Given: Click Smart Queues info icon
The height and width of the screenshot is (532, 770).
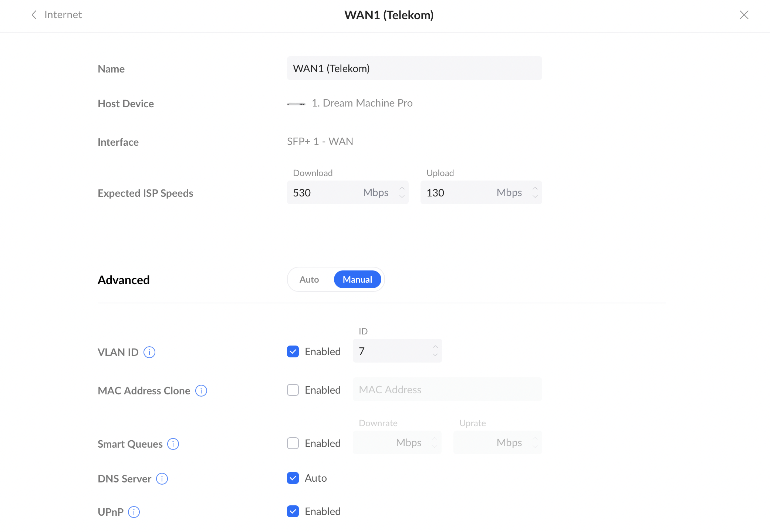Looking at the screenshot, I should [x=173, y=444].
